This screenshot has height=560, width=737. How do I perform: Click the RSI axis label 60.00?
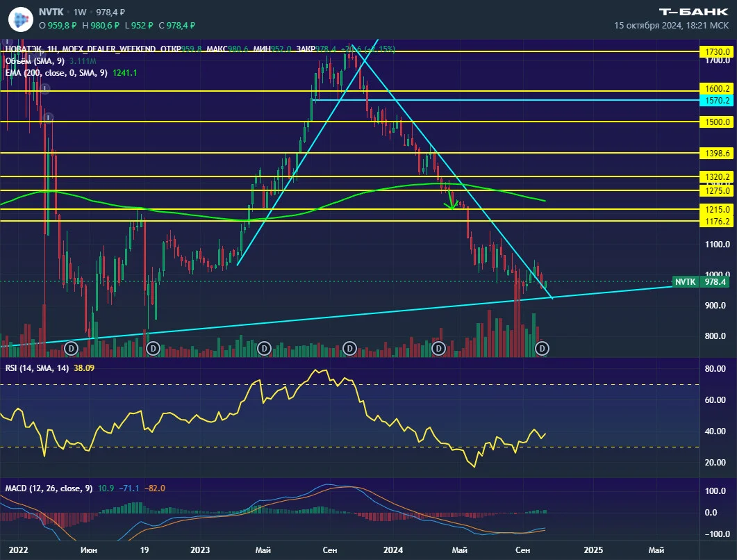coord(715,400)
